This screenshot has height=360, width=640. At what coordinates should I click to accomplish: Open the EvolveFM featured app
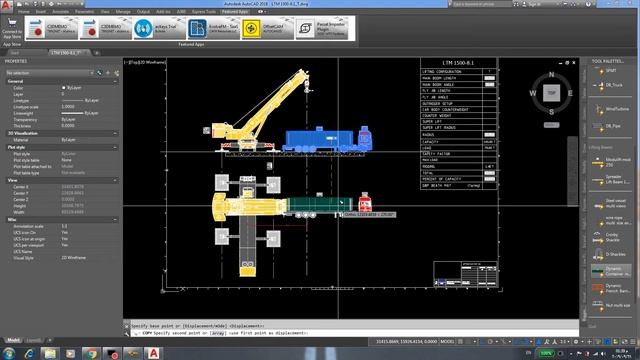(x=213, y=28)
